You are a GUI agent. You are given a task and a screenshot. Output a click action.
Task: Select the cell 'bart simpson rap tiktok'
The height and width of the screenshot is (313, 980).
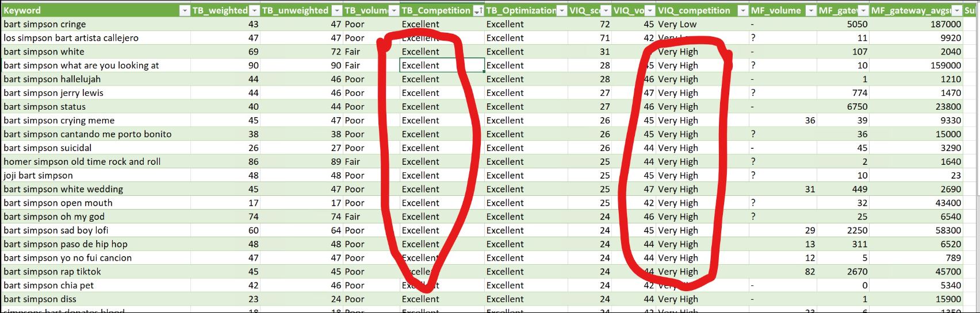pos(96,272)
